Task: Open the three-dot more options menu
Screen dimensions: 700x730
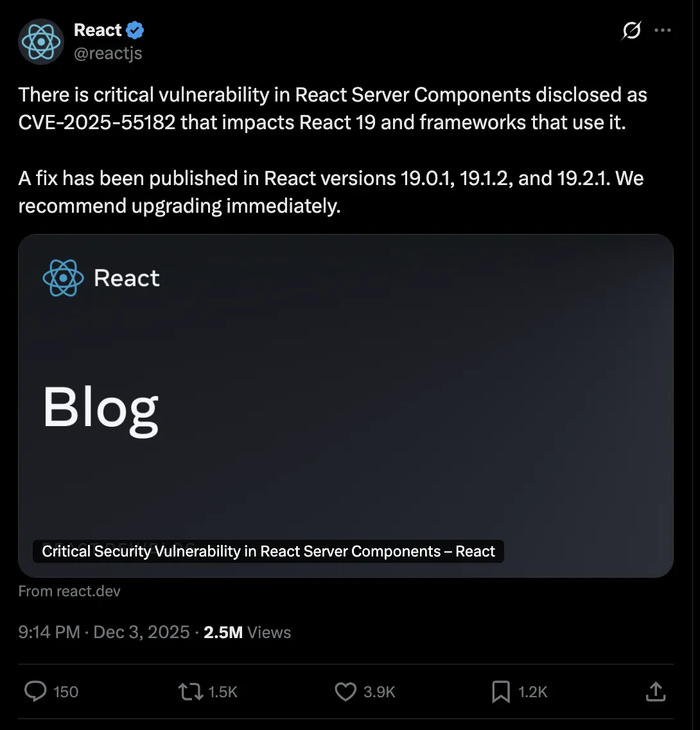Action: [662, 30]
